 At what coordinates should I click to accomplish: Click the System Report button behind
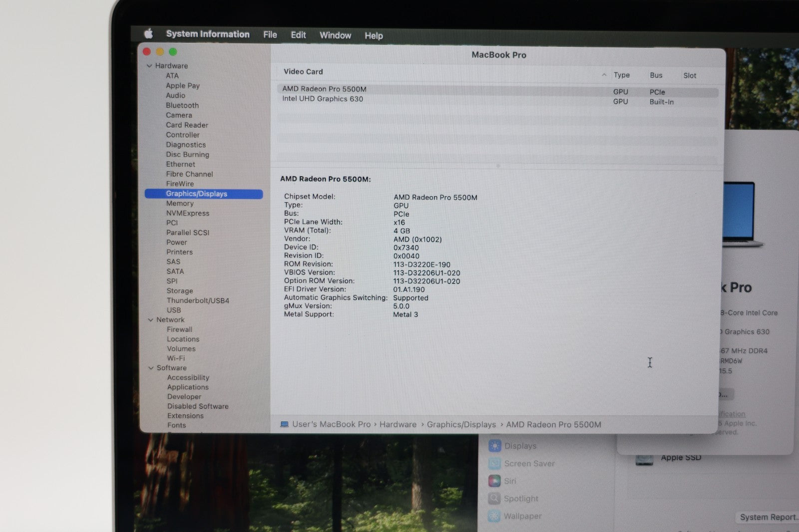tap(769, 517)
